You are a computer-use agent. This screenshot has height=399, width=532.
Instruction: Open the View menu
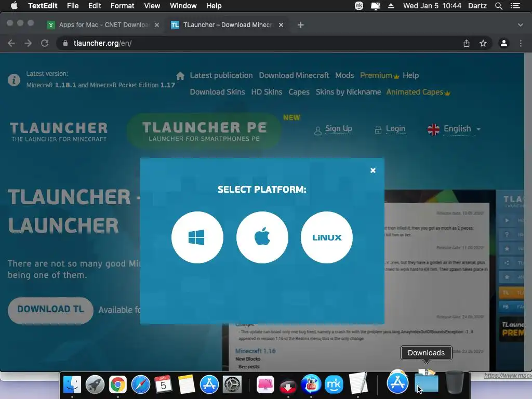[152, 6]
